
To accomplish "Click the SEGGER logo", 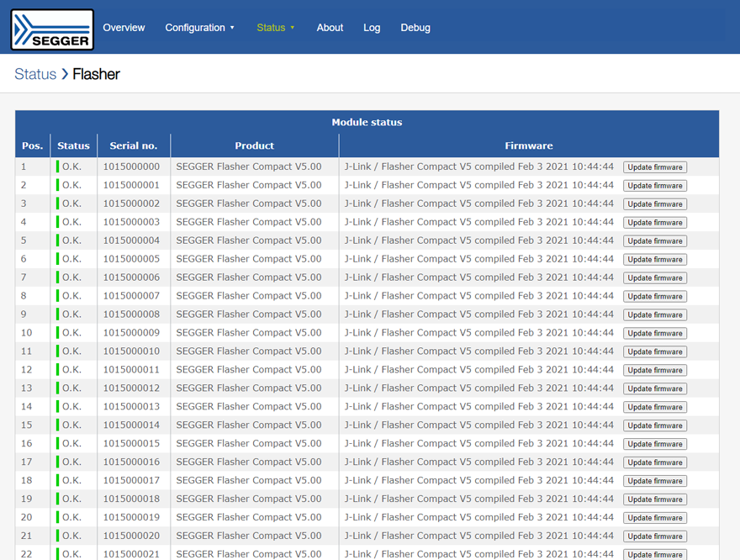I will tap(52, 29).
